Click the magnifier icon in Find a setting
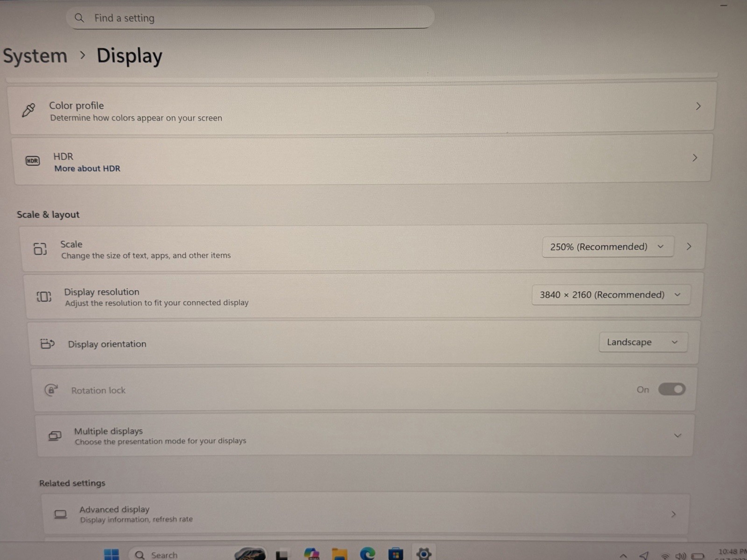Viewport: 747px width, 560px height. 79,18
